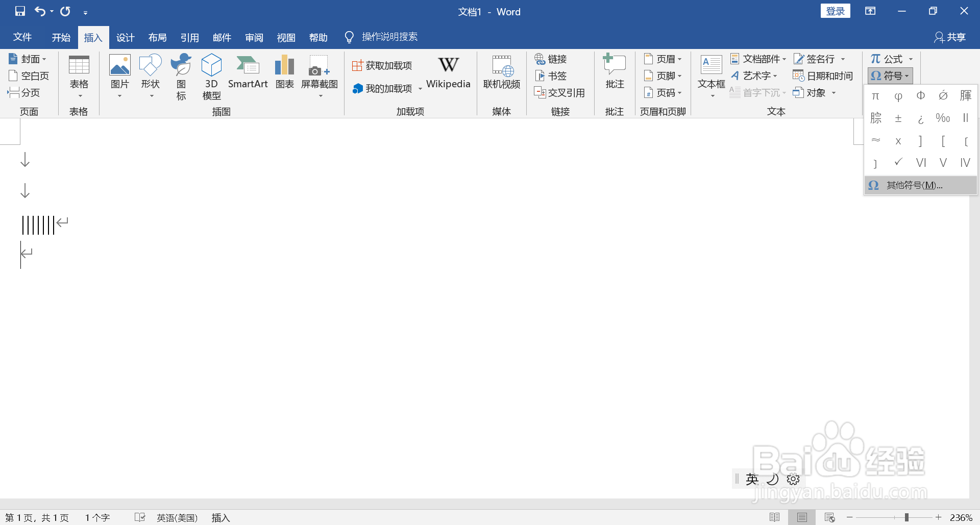This screenshot has height=525, width=980.
Task: Switch to 阅读视图 read mode
Action: [x=775, y=517]
